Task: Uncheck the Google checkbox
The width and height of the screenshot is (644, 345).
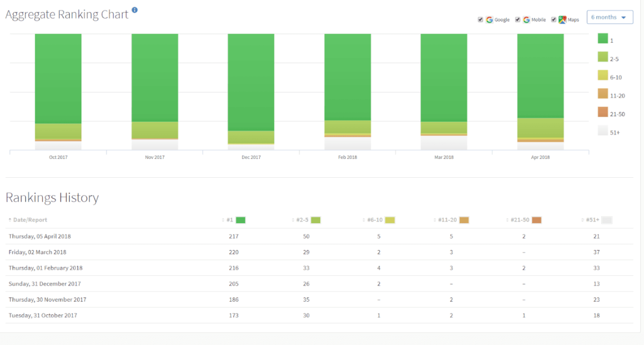Action: point(480,19)
